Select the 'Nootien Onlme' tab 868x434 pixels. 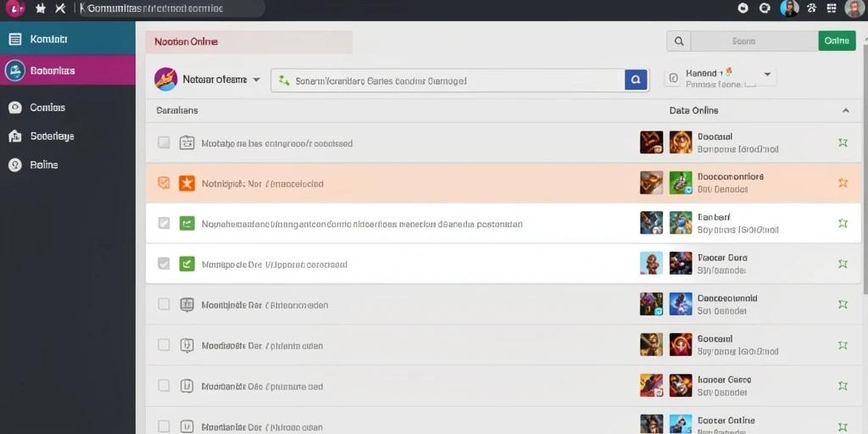pyautogui.click(x=249, y=42)
